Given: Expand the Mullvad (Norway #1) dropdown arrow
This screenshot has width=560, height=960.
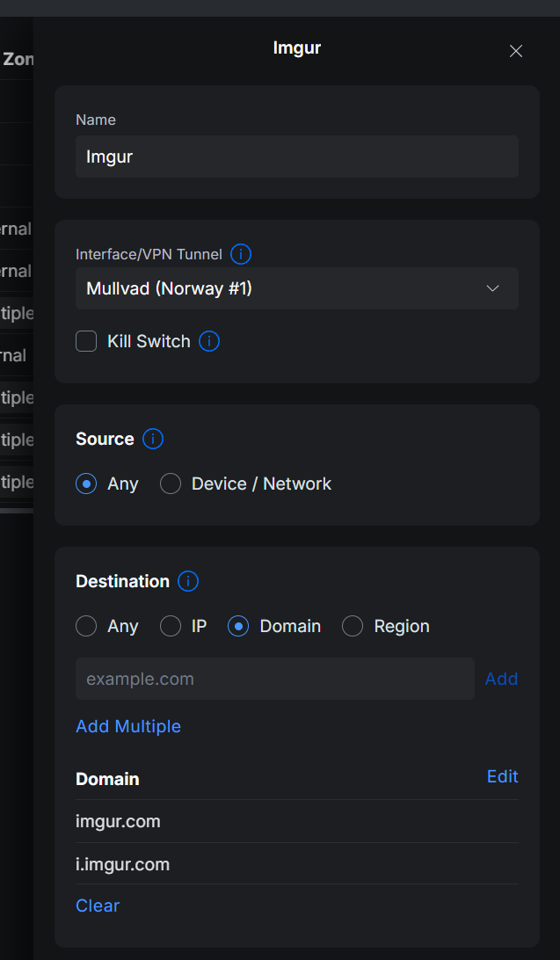Looking at the screenshot, I should click(x=492, y=288).
